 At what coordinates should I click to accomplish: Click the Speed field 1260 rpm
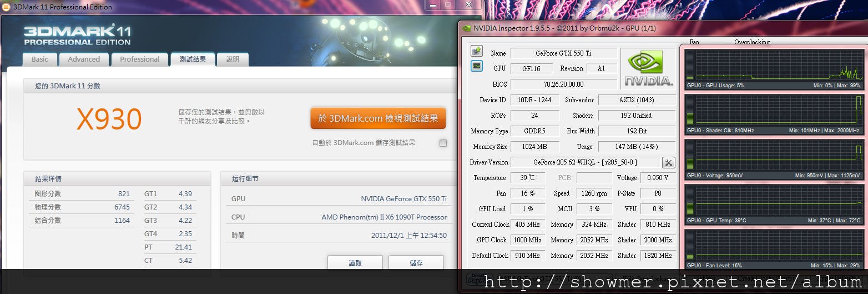594,193
